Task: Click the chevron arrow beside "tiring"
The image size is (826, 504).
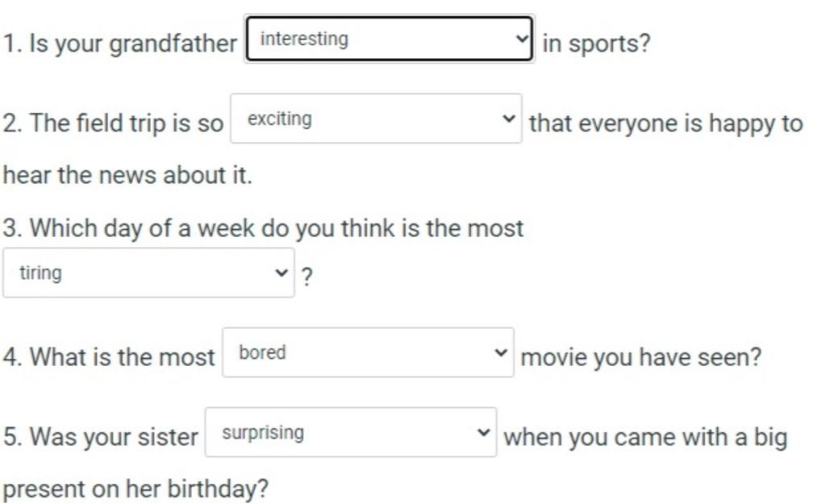Action: tap(282, 273)
